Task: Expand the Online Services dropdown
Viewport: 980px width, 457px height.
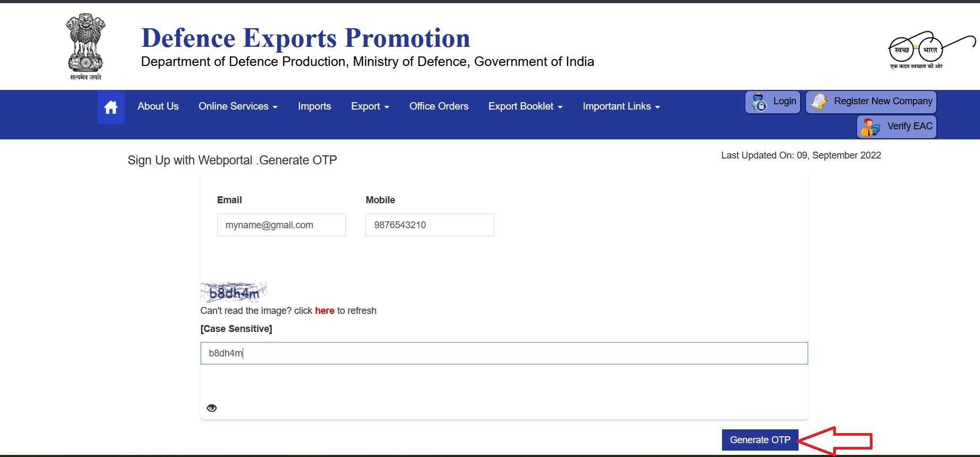Action: click(238, 106)
